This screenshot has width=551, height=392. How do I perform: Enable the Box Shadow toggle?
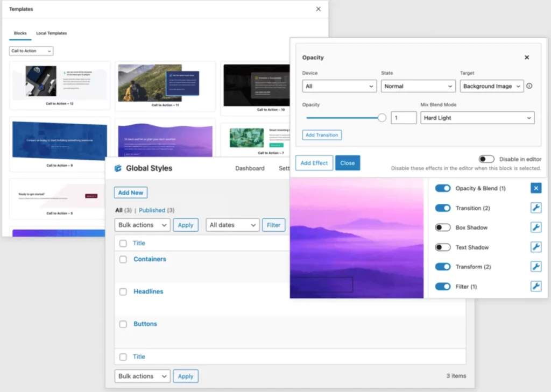coord(442,227)
